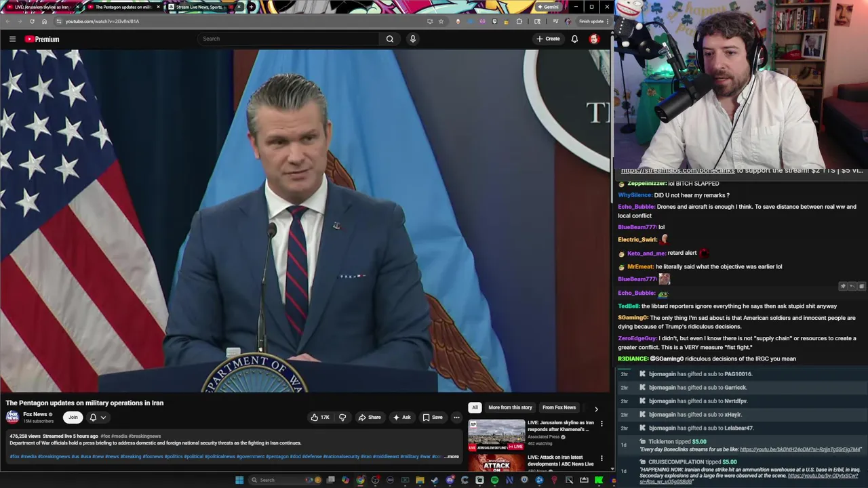Open the Fox News channel avatar
The height and width of the screenshot is (488, 868).
[x=13, y=417]
